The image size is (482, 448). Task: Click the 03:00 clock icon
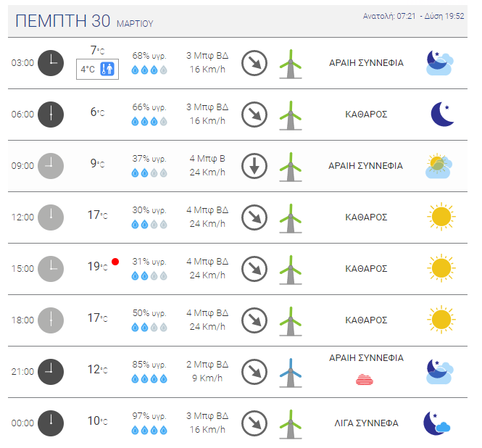pos(51,63)
